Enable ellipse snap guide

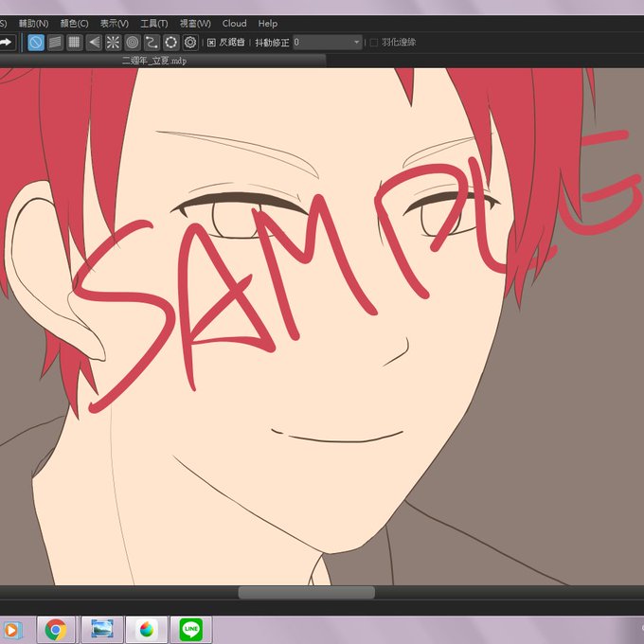pyautogui.click(x=170, y=43)
